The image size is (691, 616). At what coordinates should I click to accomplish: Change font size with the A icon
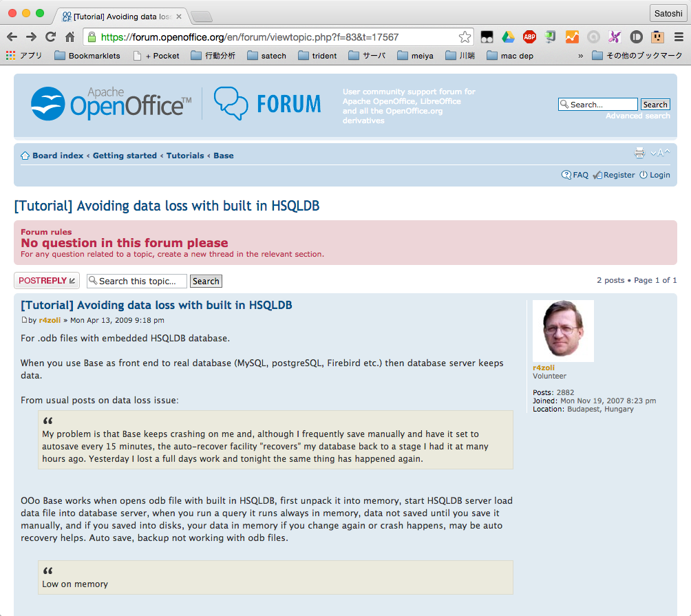coord(660,153)
